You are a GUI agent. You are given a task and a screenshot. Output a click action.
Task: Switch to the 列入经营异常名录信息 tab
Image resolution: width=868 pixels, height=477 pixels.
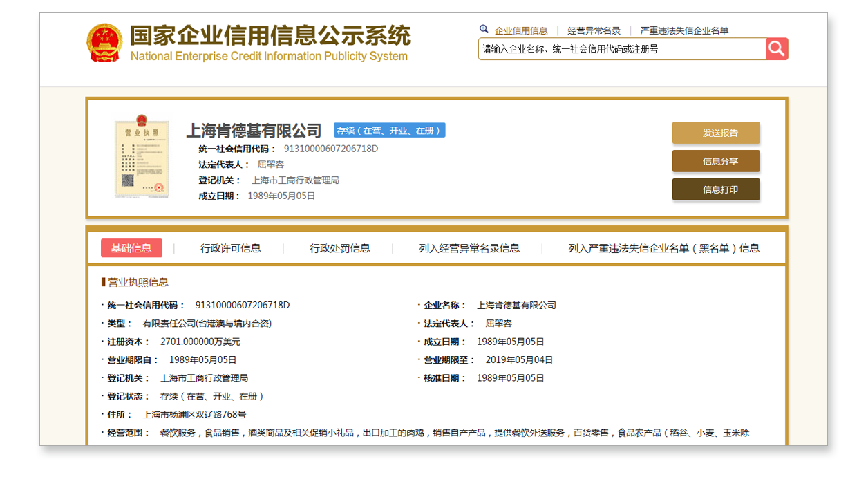[469, 248]
